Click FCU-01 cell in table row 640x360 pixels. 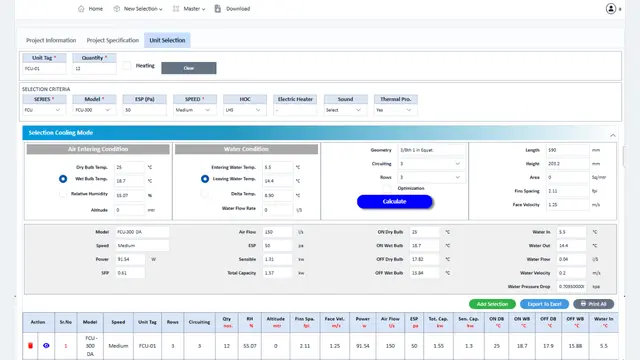click(147, 346)
